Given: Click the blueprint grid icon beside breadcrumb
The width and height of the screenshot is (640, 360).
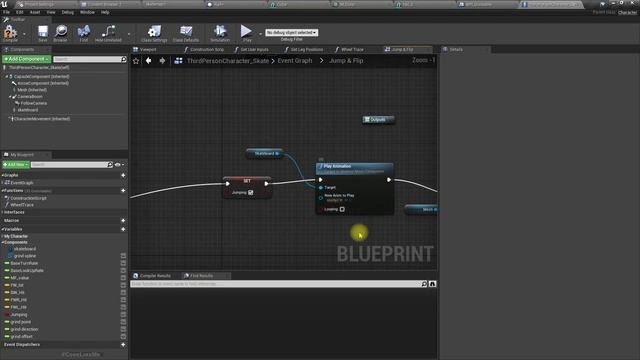Looking at the screenshot, I should click(178, 60).
